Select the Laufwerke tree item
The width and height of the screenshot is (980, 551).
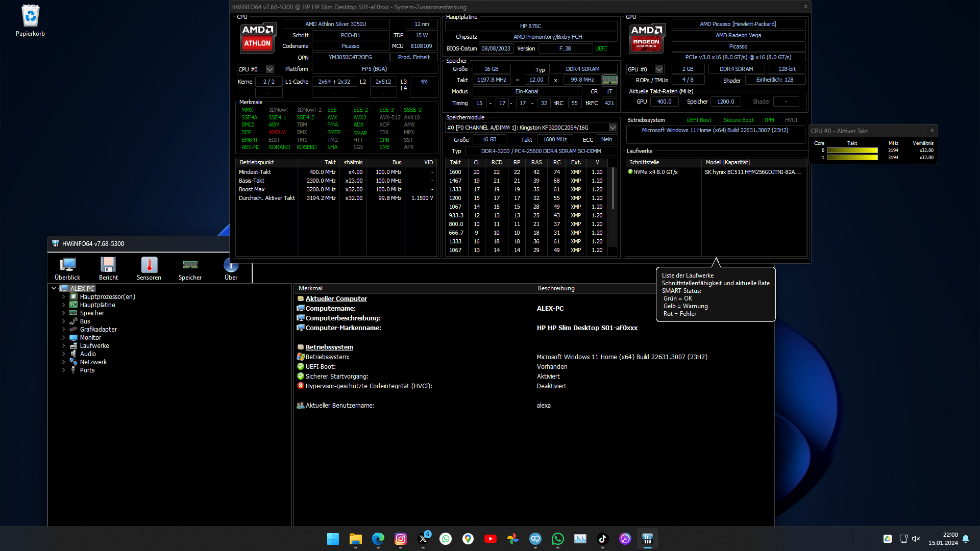click(94, 346)
